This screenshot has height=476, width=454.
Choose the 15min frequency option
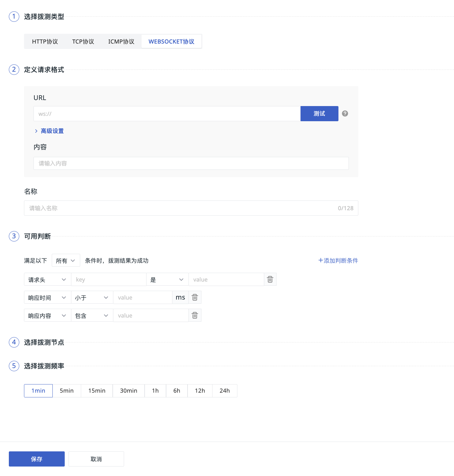[97, 391]
